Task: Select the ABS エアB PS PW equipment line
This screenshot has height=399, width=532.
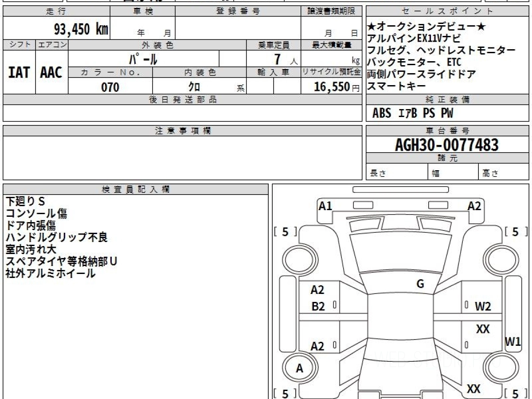Action: click(x=413, y=113)
